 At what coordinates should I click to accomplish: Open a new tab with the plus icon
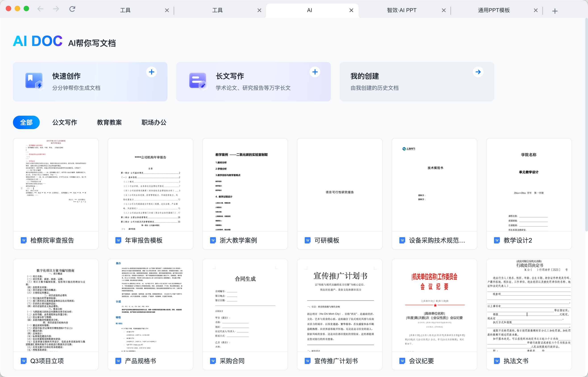[x=555, y=11]
